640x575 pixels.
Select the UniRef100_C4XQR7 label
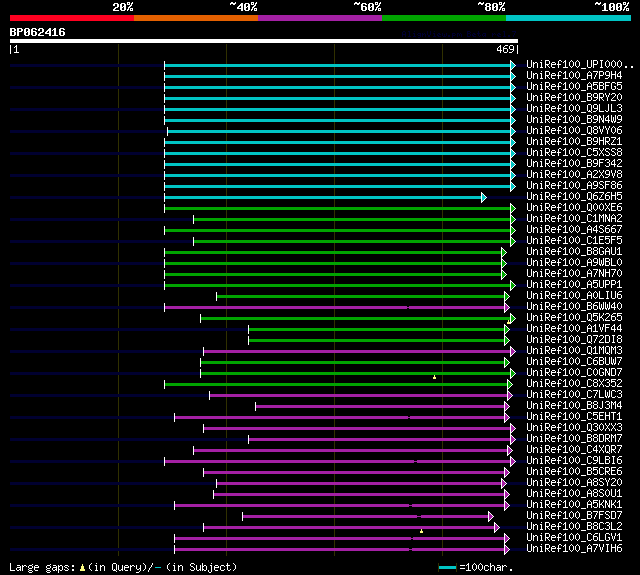point(574,450)
